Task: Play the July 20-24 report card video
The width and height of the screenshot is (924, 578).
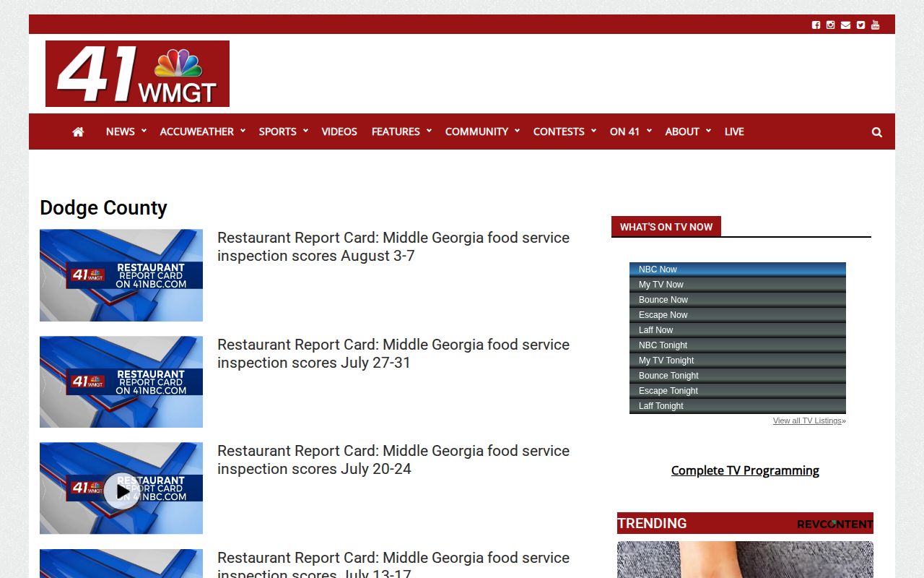Action: (x=121, y=491)
